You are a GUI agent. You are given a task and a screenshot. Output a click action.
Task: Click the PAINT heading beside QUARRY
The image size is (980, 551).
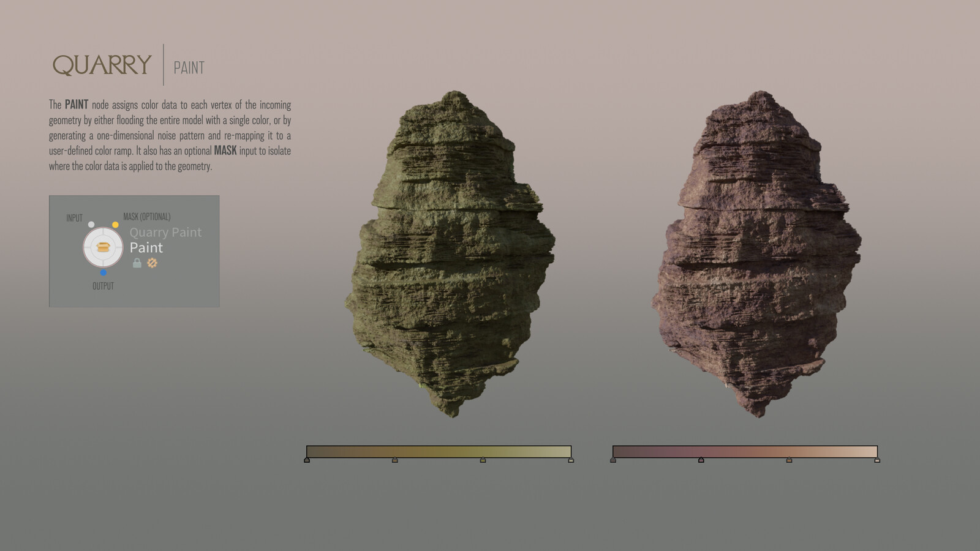pyautogui.click(x=189, y=67)
